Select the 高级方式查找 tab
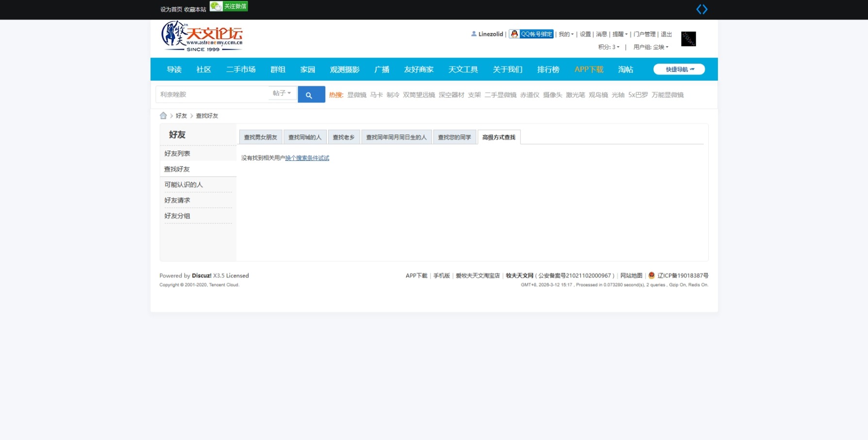 pyautogui.click(x=499, y=136)
